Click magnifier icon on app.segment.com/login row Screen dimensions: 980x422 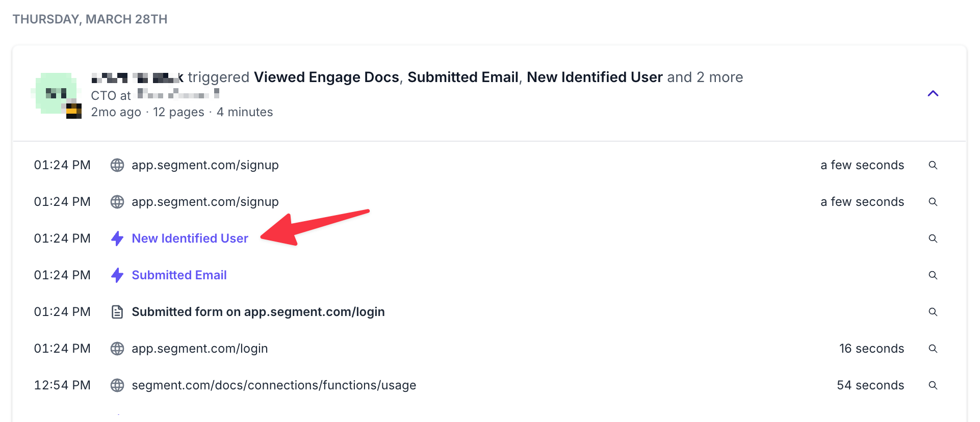pos(933,349)
